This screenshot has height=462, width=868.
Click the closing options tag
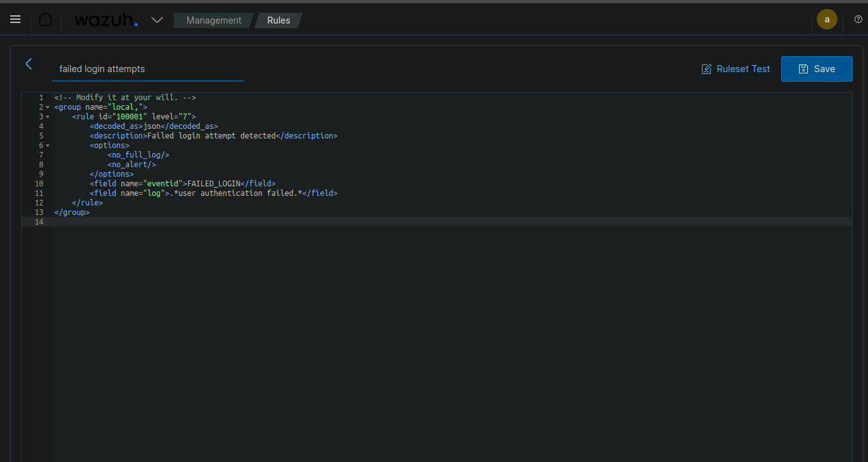[x=112, y=174]
